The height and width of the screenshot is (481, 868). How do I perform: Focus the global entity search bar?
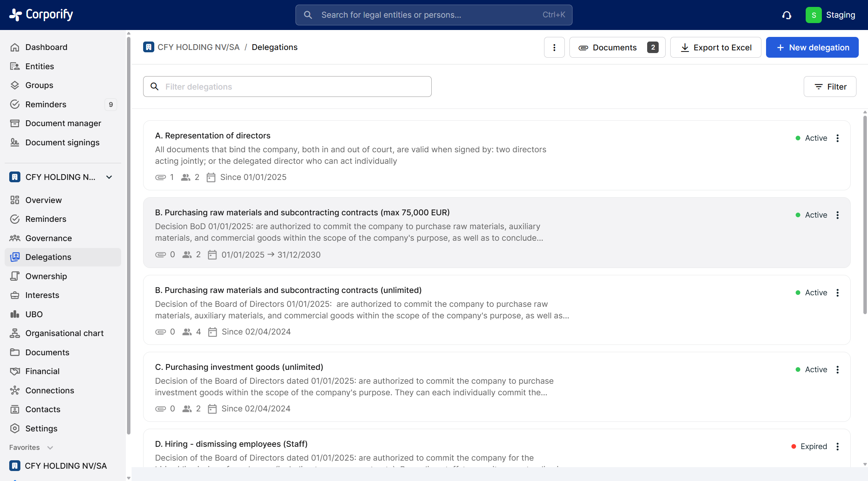coord(434,15)
